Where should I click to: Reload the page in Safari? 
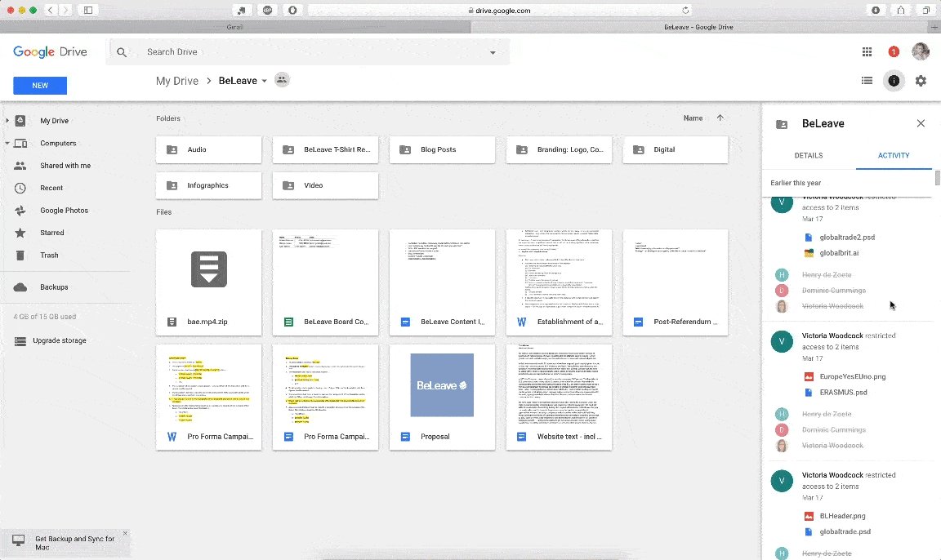coord(685,10)
